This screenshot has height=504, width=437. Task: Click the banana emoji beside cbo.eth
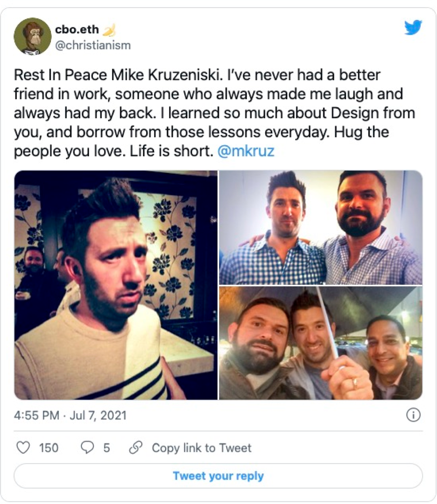click(x=109, y=30)
